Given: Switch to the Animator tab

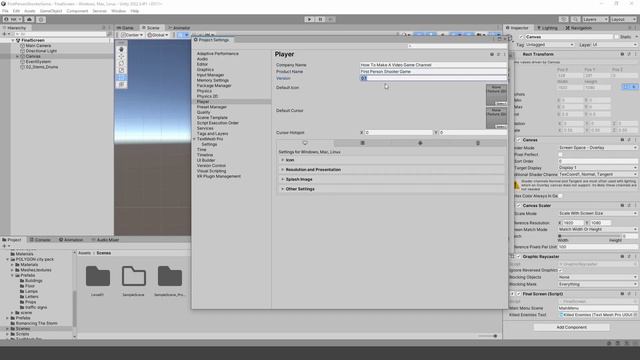Looking at the screenshot, I should click(179, 28).
